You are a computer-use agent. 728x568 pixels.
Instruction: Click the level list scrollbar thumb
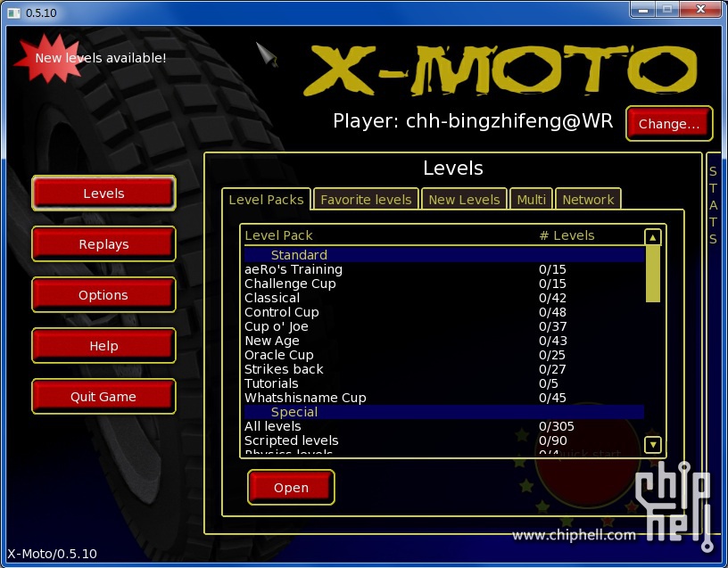tap(653, 274)
